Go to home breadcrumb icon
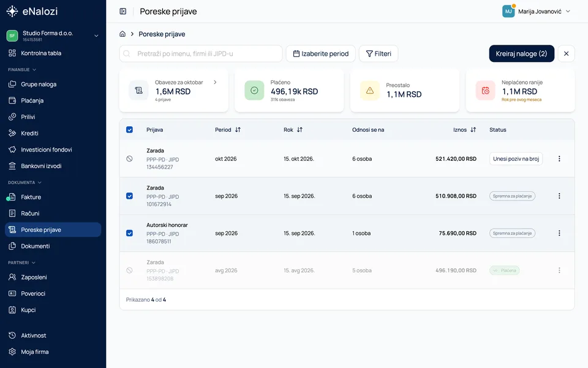The height and width of the screenshot is (368, 588). pyautogui.click(x=123, y=34)
